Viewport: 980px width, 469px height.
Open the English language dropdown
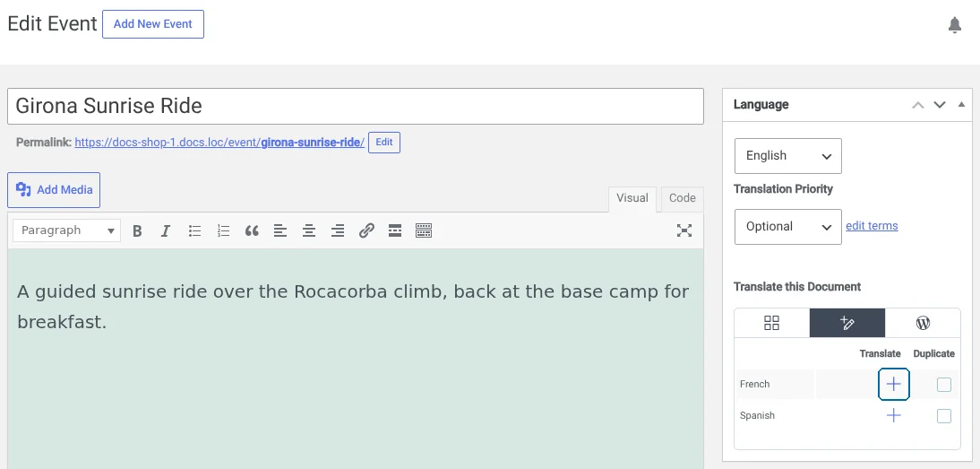point(788,156)
